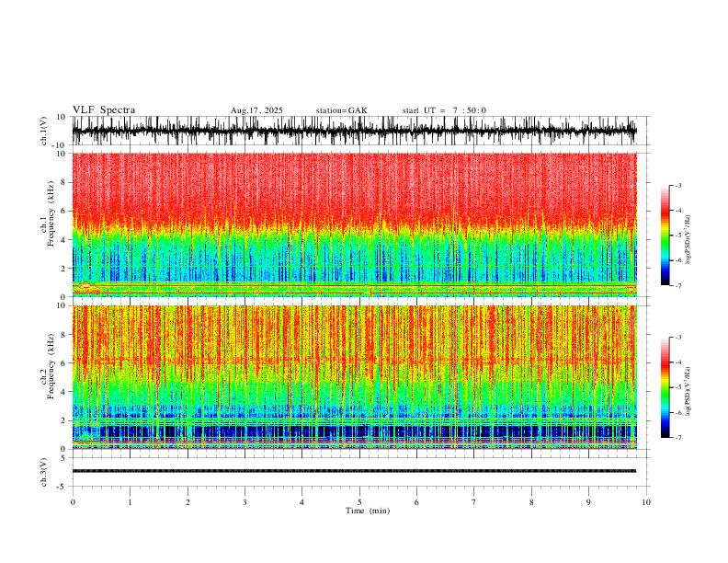
Task: Click the '-7' label on ch.2 colorbar
Action: coord(678,437)
